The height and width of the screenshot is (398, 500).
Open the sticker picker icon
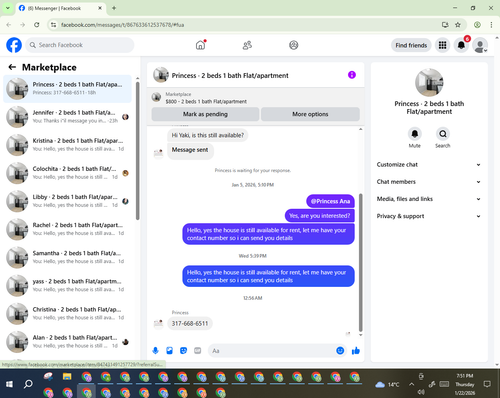point(183,351)
